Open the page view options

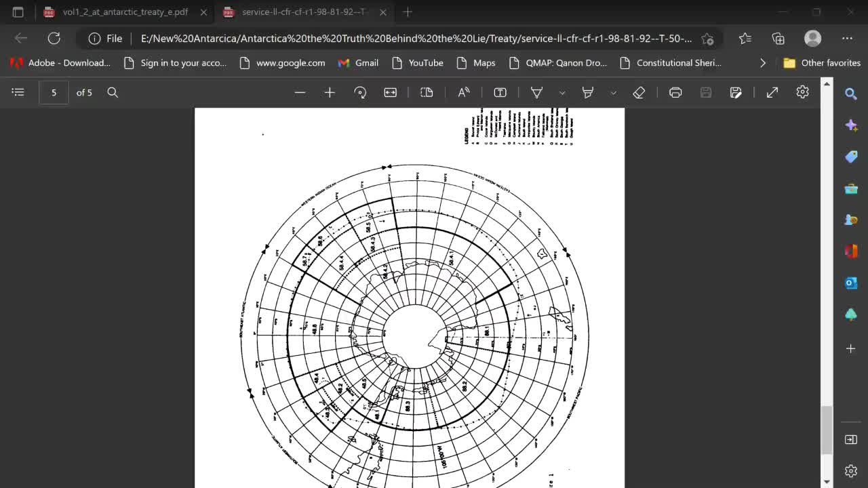[427, 92]
